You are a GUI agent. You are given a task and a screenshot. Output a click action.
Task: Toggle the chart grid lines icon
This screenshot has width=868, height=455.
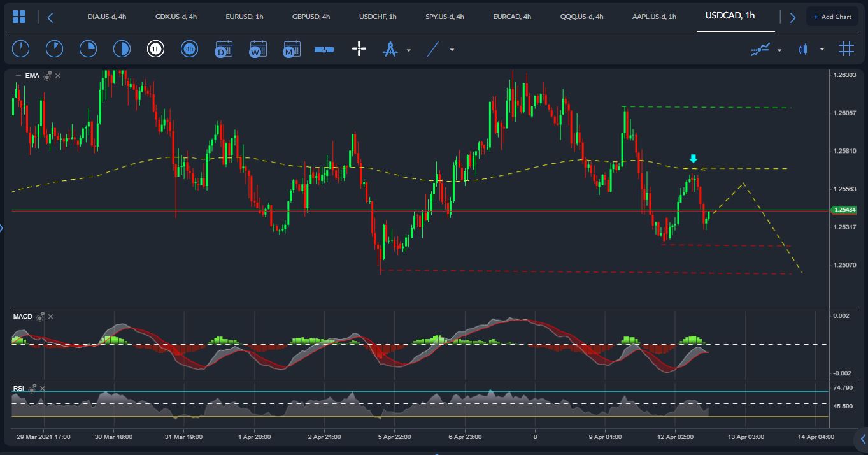846,48
